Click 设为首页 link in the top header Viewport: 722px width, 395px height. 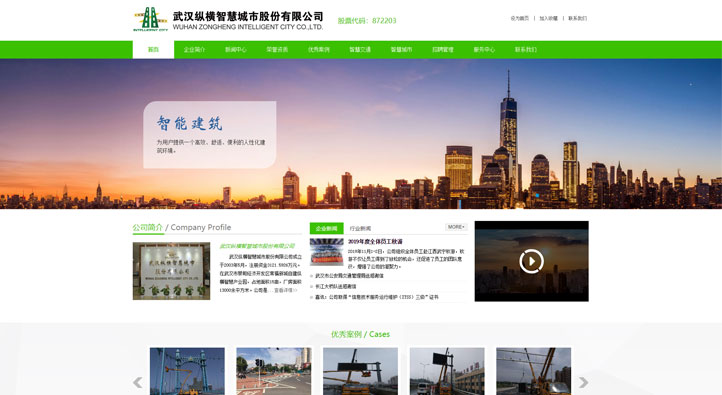(x=519, y=18)
